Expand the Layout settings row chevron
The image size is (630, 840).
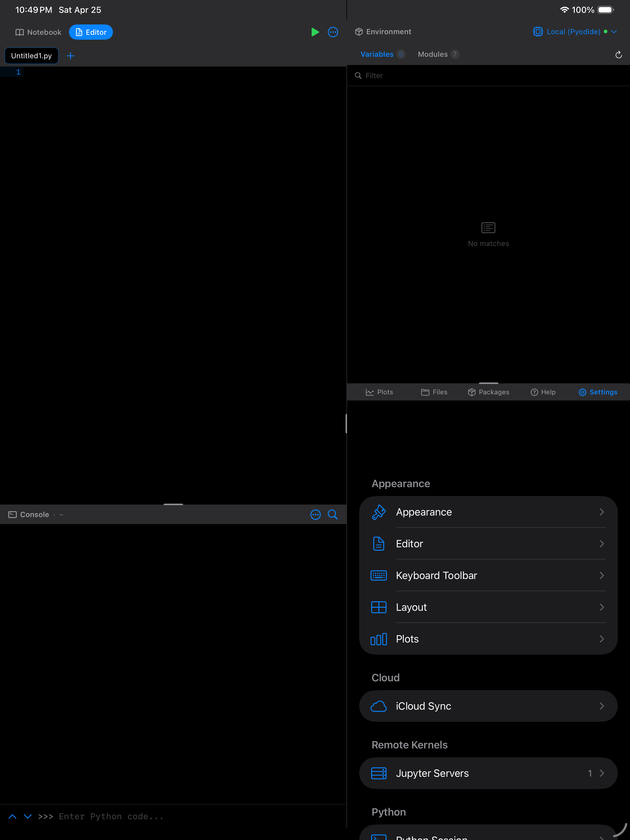coord(602,607)
